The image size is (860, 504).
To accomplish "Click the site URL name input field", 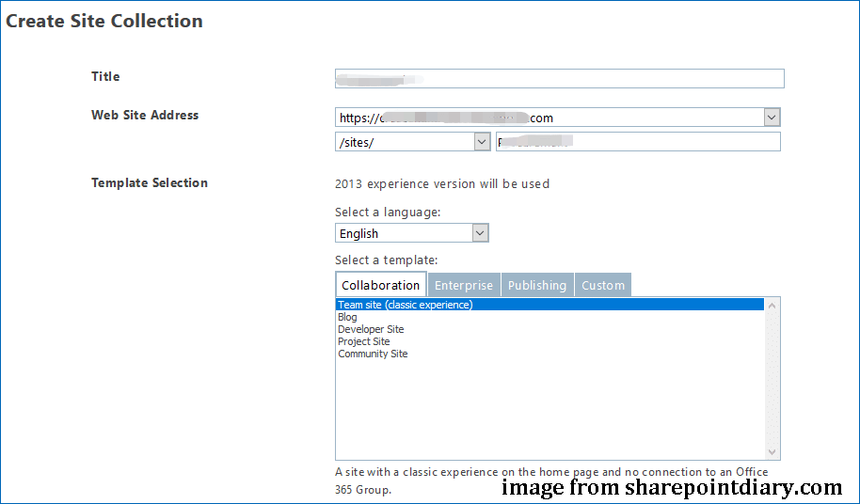I will coord(638,142).
